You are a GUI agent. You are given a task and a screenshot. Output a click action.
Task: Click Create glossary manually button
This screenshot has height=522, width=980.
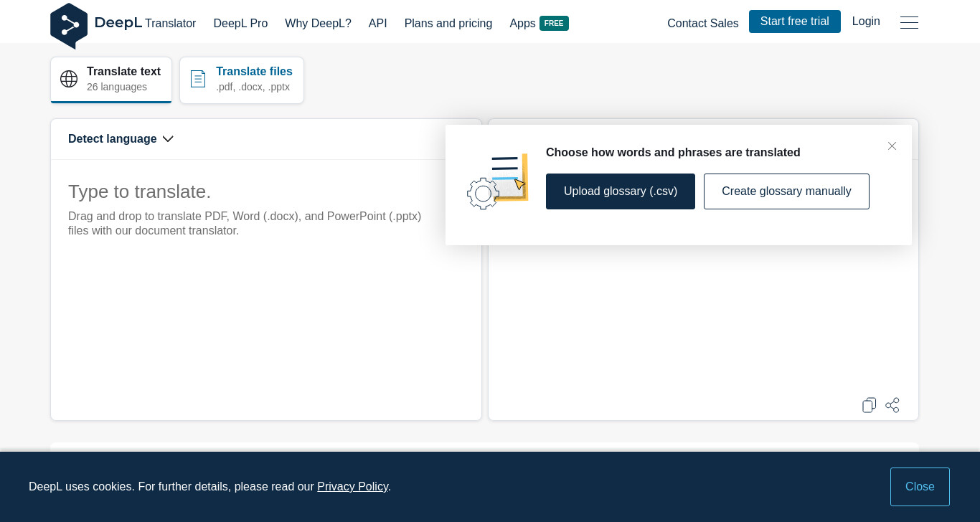pyautogui.click(x=786, y=191)
